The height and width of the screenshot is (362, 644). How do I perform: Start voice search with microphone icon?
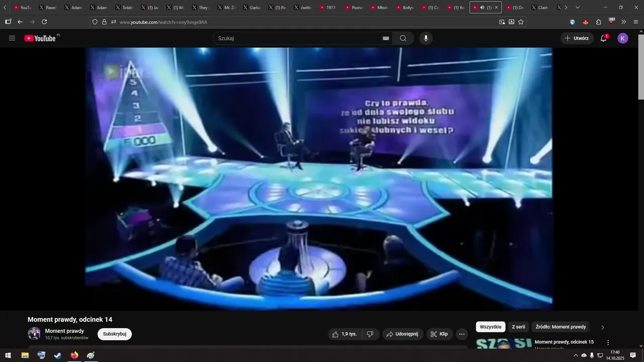pyautogui.click(x=426, y=38)
